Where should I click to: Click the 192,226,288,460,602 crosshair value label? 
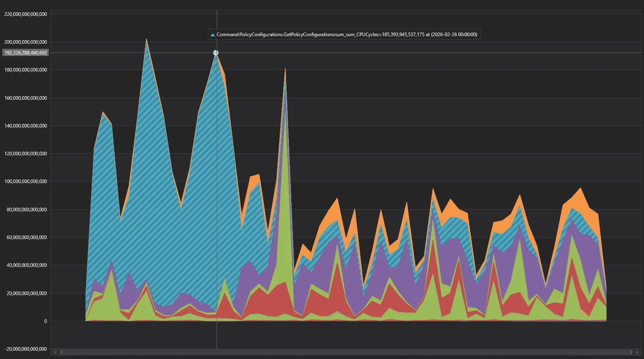click(x=26, y=53)
